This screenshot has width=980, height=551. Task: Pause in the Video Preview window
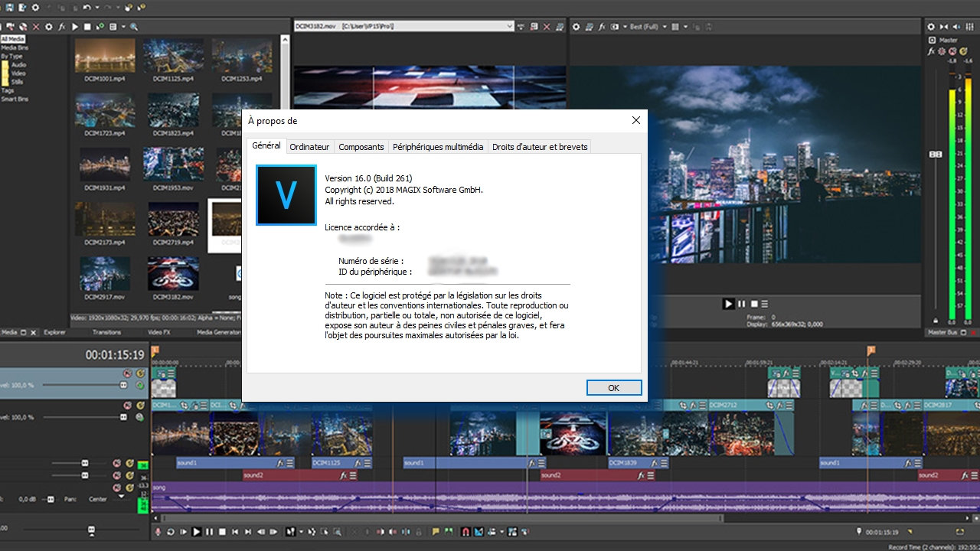coord(741,304)
